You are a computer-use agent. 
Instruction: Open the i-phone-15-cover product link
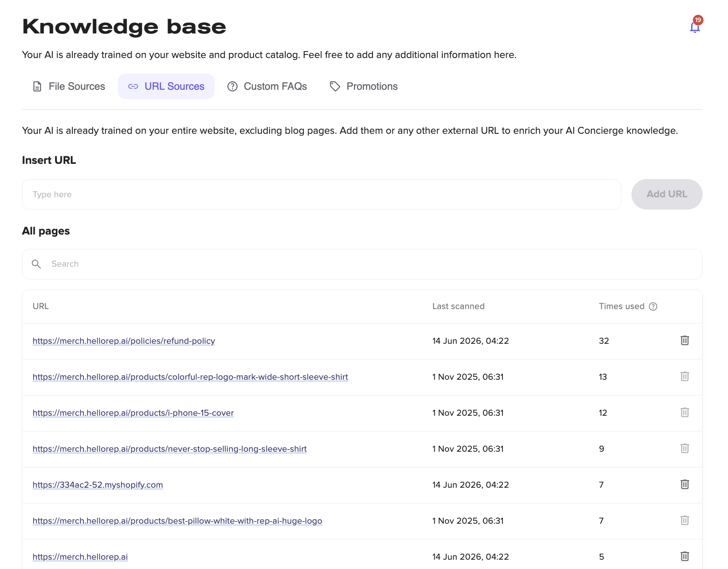pos(133,413)
